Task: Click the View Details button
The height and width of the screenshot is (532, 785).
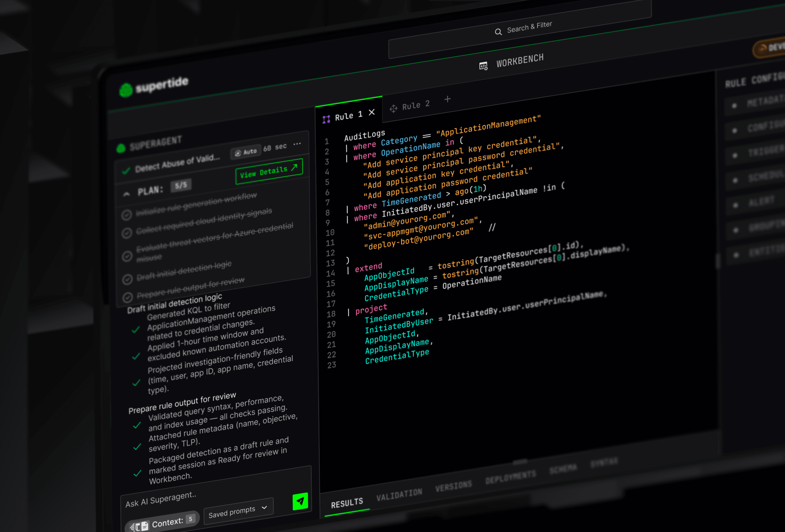Action: coord(269,171)
